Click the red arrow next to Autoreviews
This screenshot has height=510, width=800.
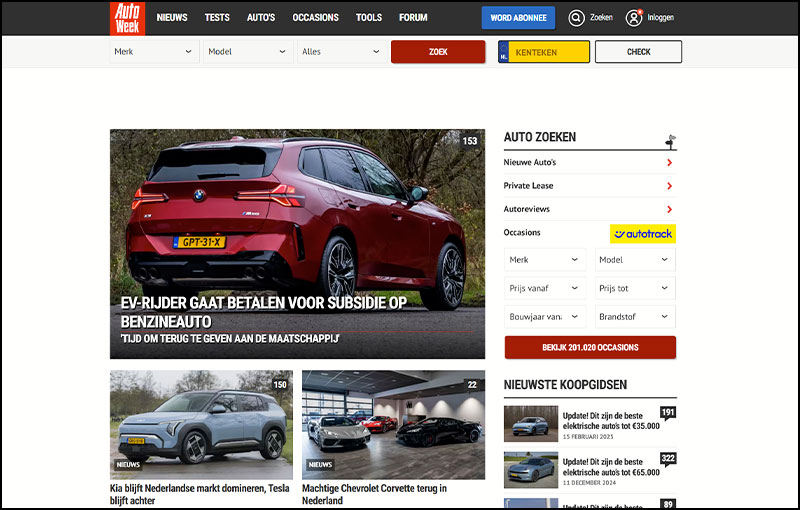(x=669, y=209)
